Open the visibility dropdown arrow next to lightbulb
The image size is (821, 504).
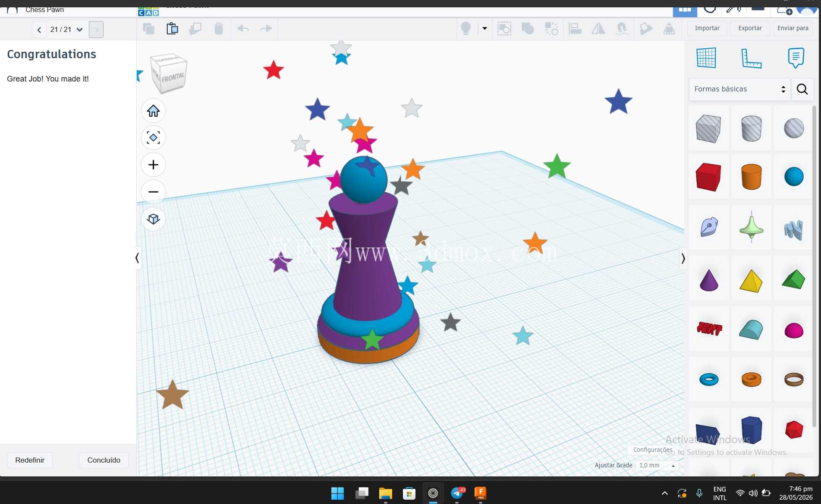[484, 28]
